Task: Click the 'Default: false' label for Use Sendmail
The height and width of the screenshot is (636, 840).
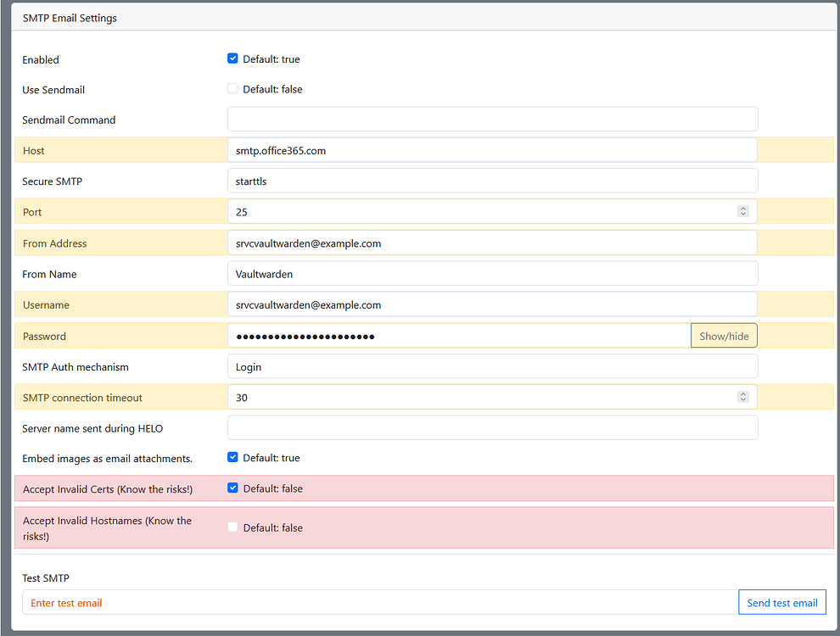Action: (272, 89)
